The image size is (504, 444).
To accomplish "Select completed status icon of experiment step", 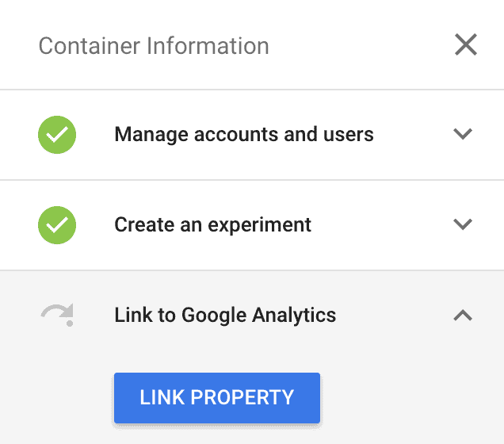I will (57, 225).
